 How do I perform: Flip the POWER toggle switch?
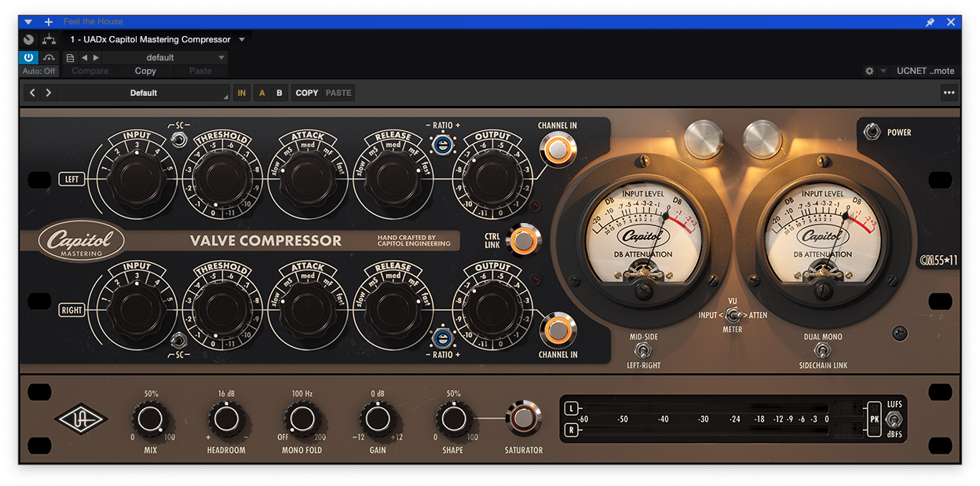coord(872,133)
